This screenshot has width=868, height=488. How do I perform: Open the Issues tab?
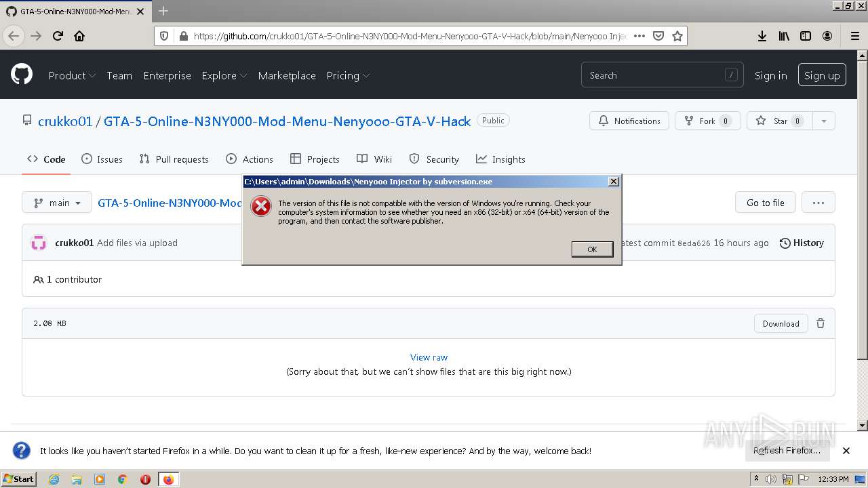pos(102,159)
